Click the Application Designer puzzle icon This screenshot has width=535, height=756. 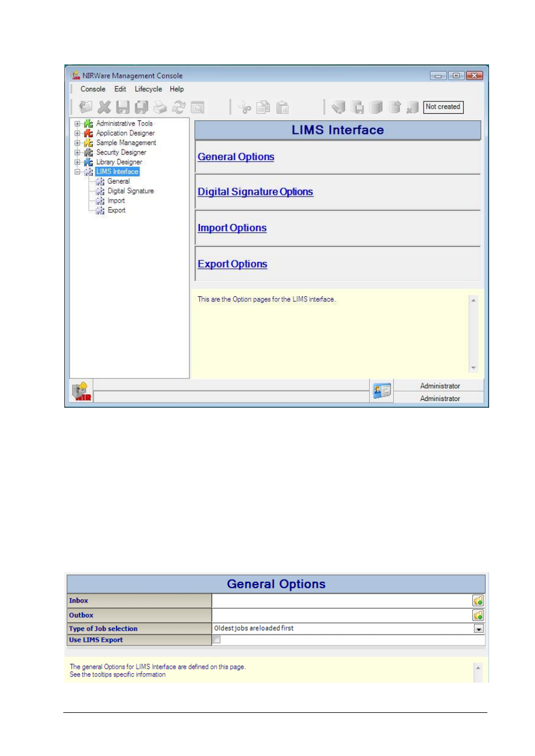pos(89,133)
